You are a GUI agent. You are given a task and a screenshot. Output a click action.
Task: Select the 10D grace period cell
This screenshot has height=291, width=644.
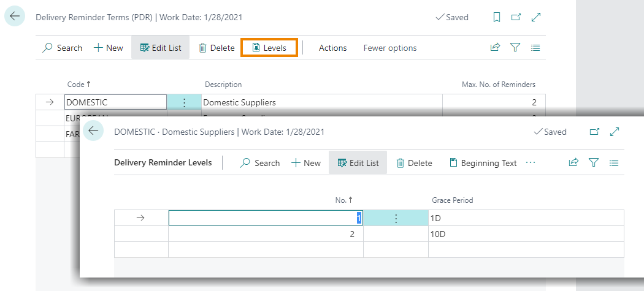(x=525, y=234)
